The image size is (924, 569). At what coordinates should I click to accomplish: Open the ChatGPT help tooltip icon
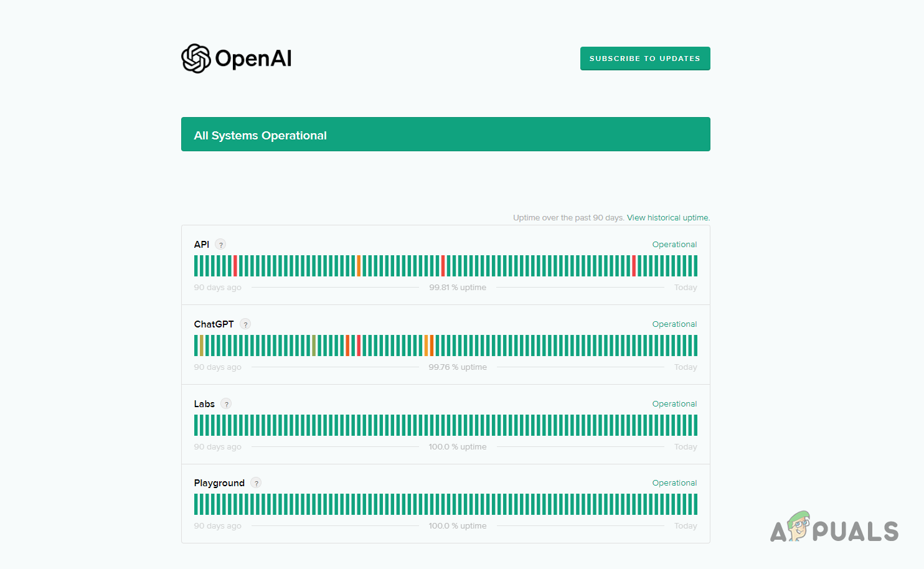(245, 324)
